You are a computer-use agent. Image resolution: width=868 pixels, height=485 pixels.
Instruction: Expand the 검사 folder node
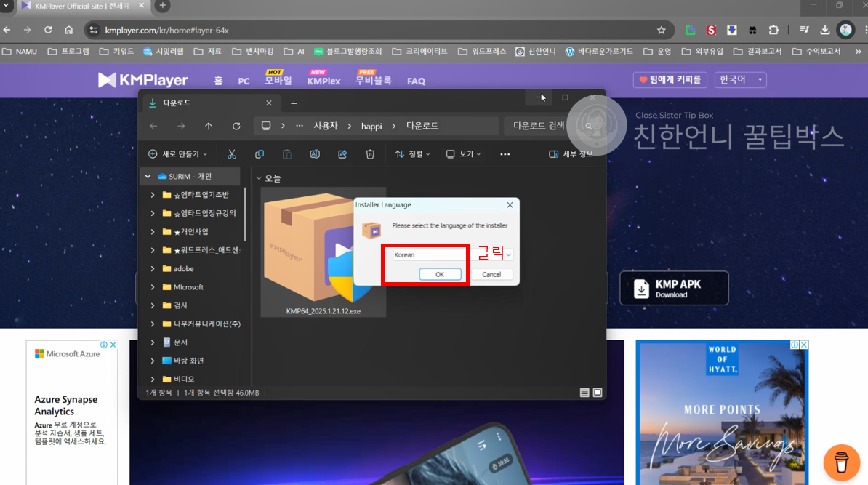click(x=152, y=305)
